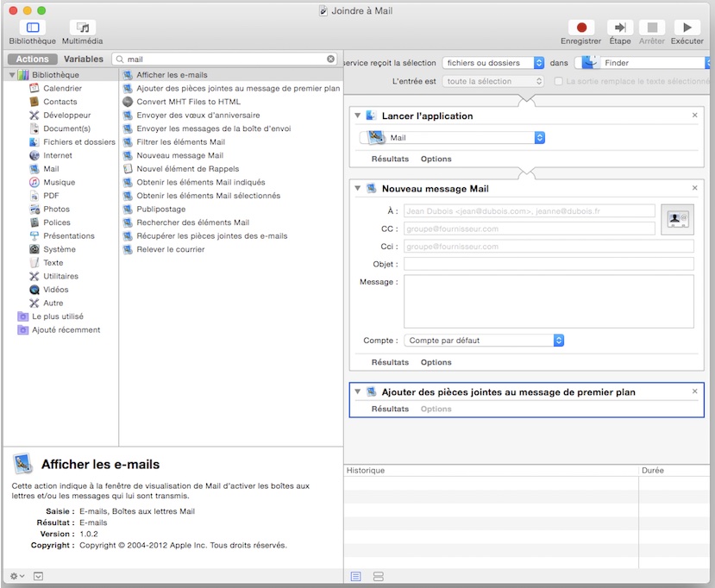
Task: Remove the Lancer l'application action
Action: click(x=694, y=116)
